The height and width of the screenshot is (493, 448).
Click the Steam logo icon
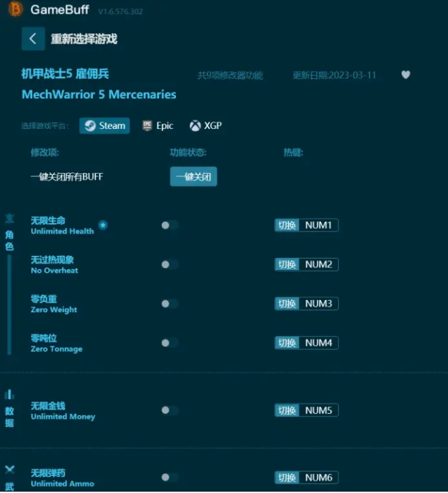pyautogui.click(x=90, y=126)
